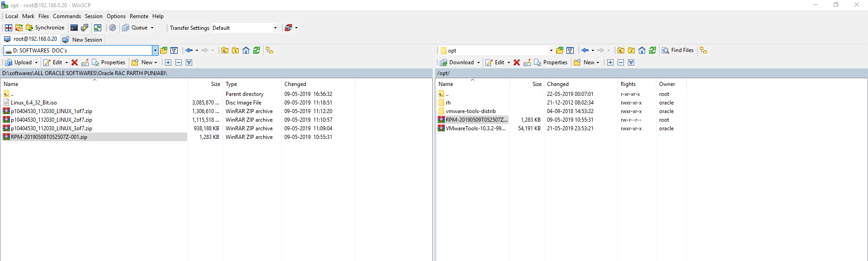Open the Mark menu
Image resolution: width=868 pixels, height=261 pixels.
pyautogui.click(x=28, y=16)
